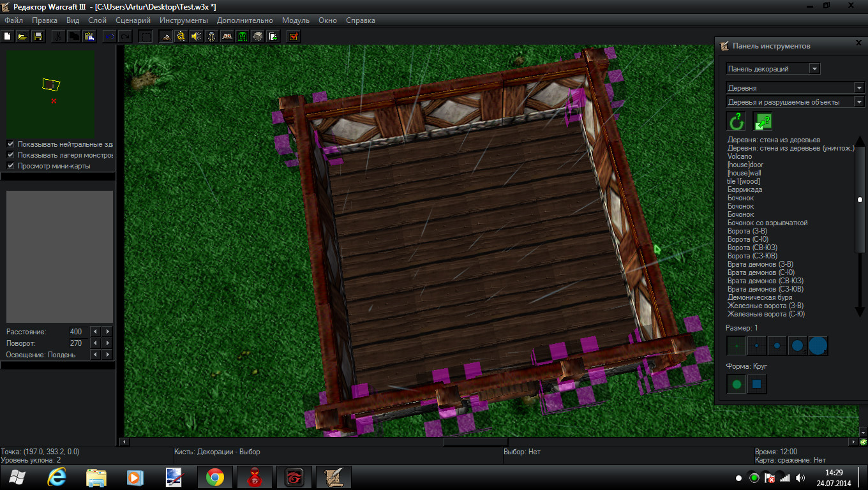Open the Справка menu
This screenshot has height=490, width=868.
pos(361,20)
